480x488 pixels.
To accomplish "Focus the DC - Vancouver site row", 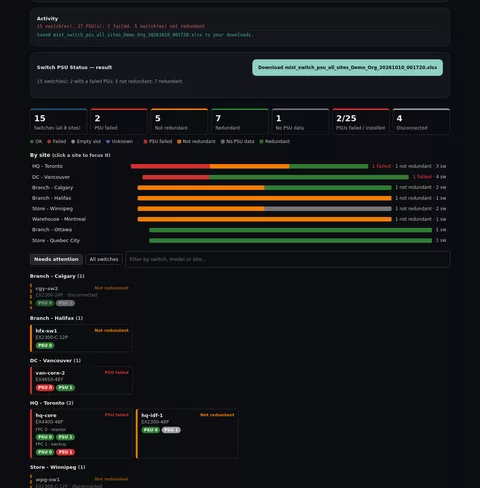I will tap(239, 177).
